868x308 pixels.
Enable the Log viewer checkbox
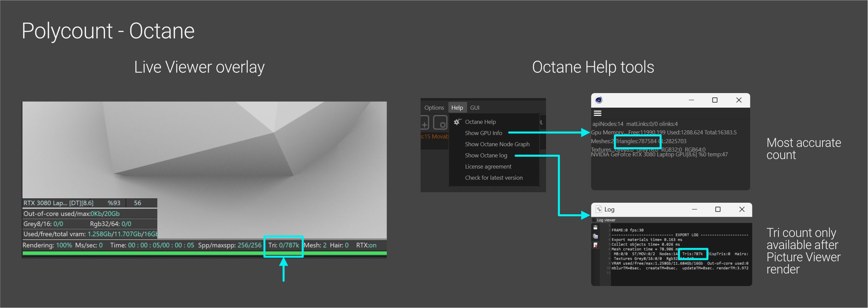pyautogui.click(x=594, y=220)
